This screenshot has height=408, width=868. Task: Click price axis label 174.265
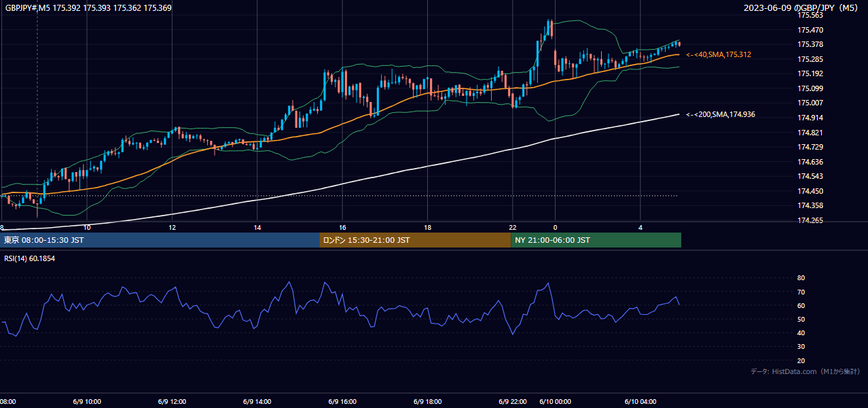810,220
